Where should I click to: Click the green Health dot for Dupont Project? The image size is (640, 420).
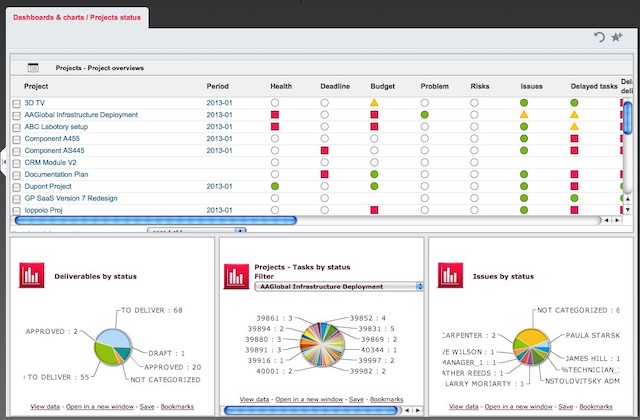tap(275, 186)
